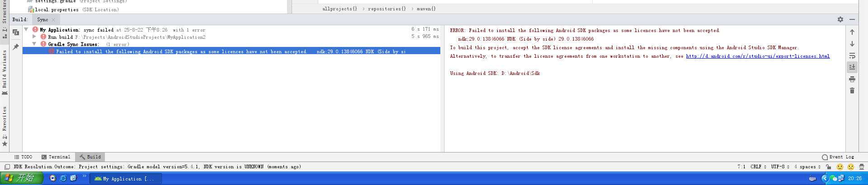This screenshot has width=868, height=185.
Task: Expand the Run build node
Action: [x=34, y=37]
